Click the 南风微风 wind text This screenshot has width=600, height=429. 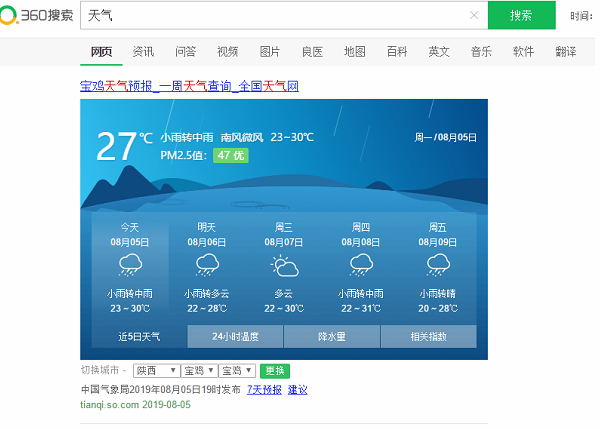(x=242, y=137)
